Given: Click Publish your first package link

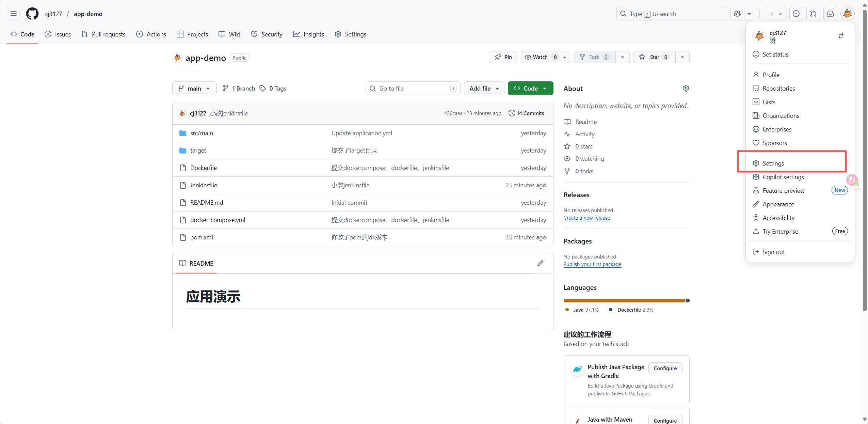Looking at the screenshot, I should (592, 264).
